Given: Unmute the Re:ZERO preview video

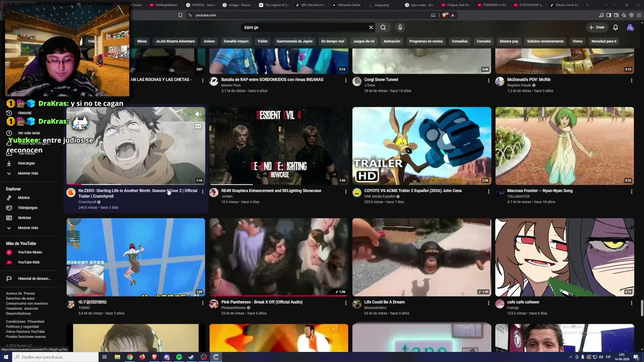Looking at the screenshot, I should (x=198, y=115).
